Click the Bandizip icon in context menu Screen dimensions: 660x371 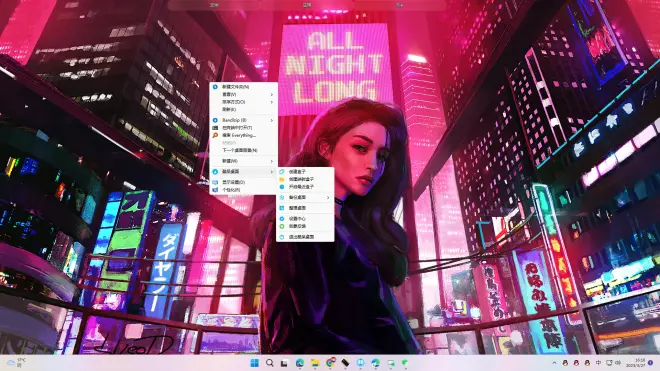[215, 120]
